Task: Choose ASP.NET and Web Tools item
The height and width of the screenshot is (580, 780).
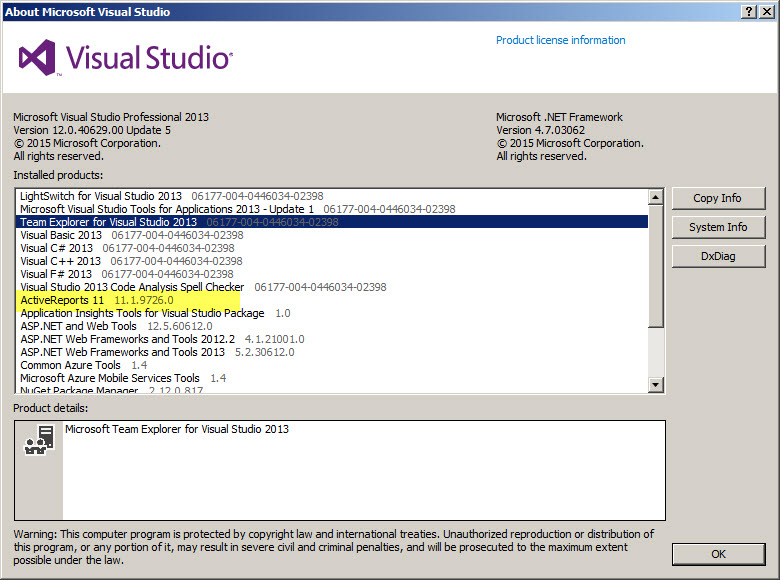Action: point(79,326)
